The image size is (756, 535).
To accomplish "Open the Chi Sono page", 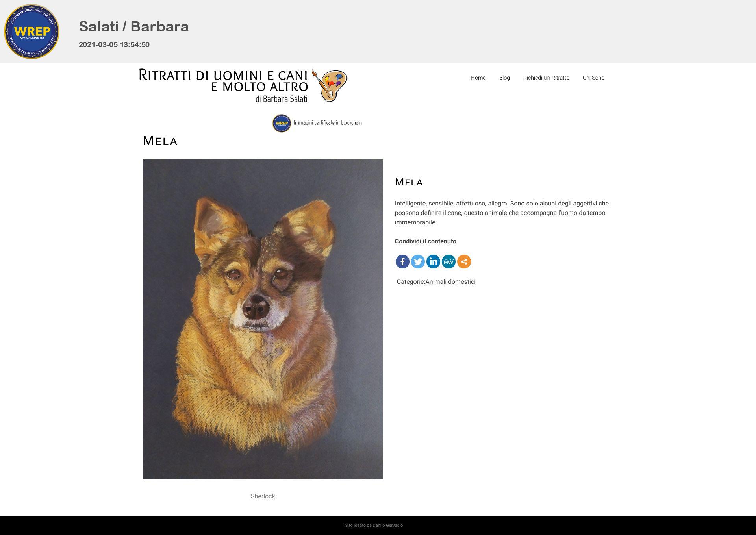I will coord(593,78).
